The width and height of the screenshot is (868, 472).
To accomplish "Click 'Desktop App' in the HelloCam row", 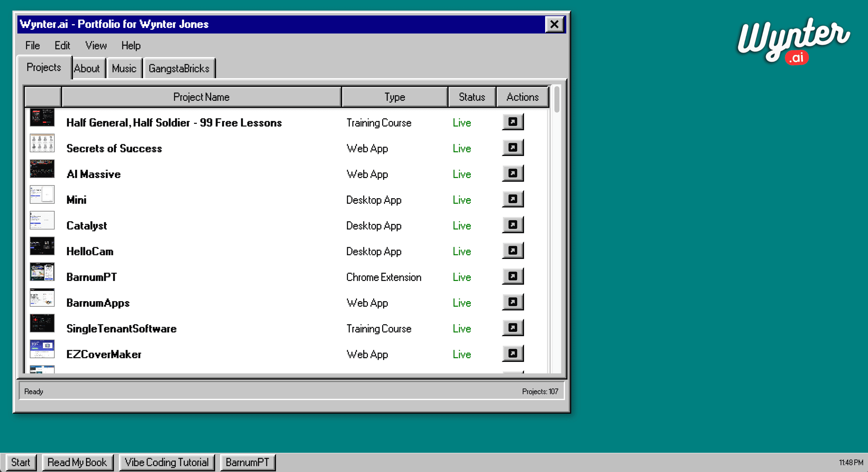I will [374, 252].
